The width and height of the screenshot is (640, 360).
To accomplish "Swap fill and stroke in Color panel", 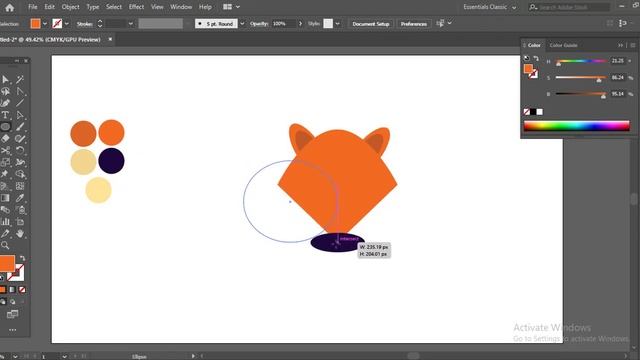I will coord(536,58).
